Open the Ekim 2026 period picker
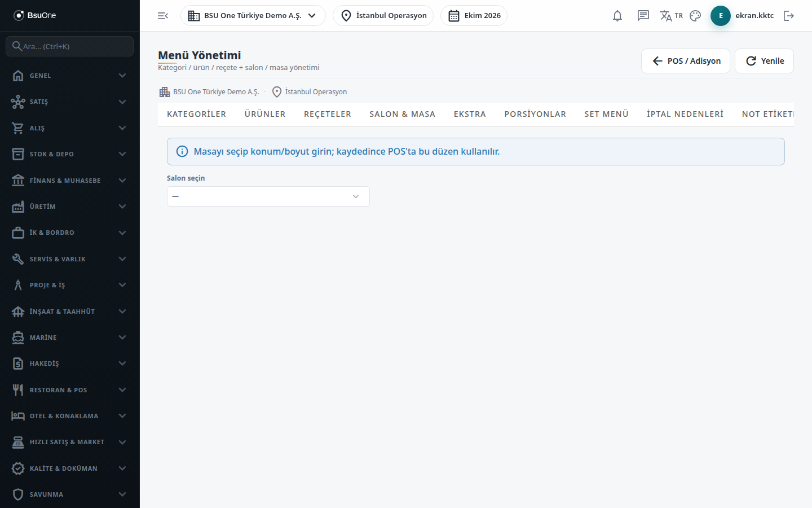 (474, 16)
